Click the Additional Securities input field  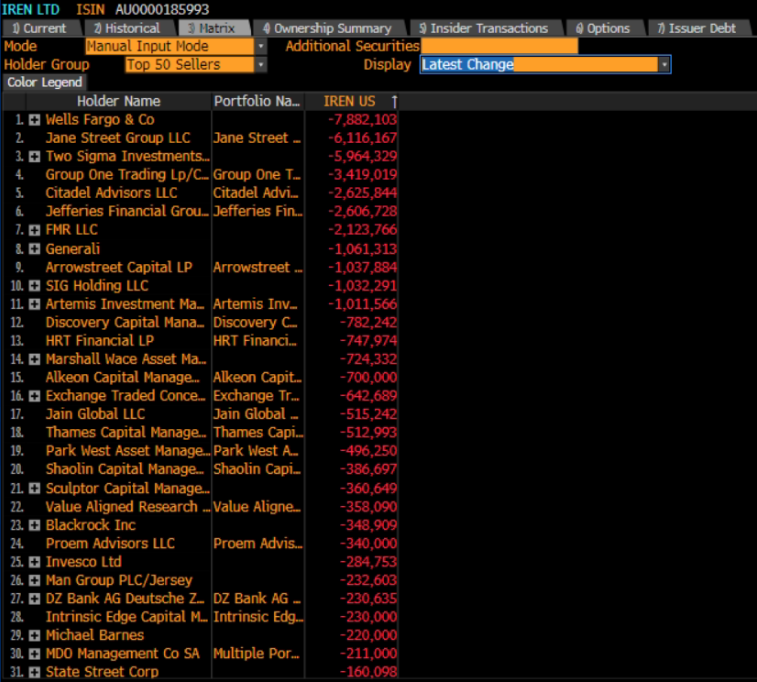[499, 46]
